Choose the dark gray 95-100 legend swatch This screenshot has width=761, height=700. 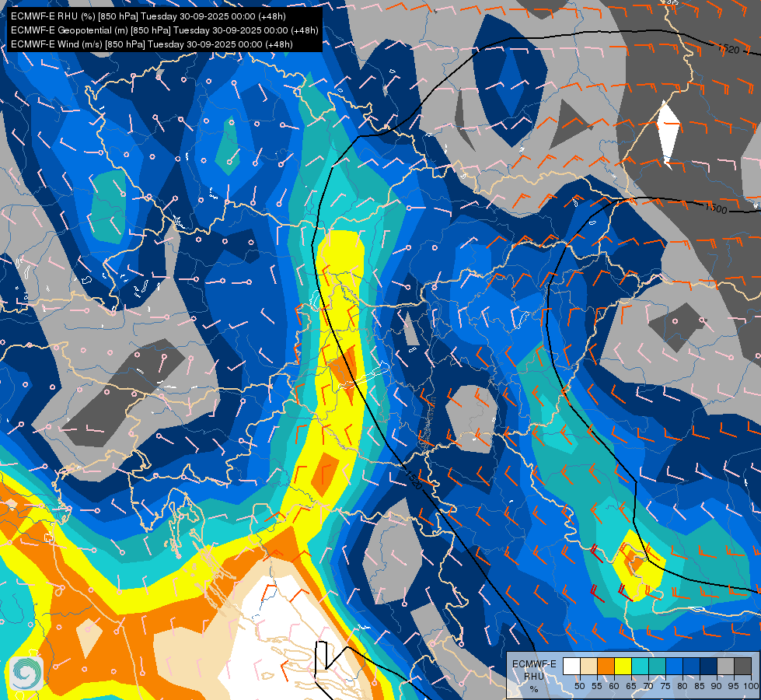pos(743,666)
